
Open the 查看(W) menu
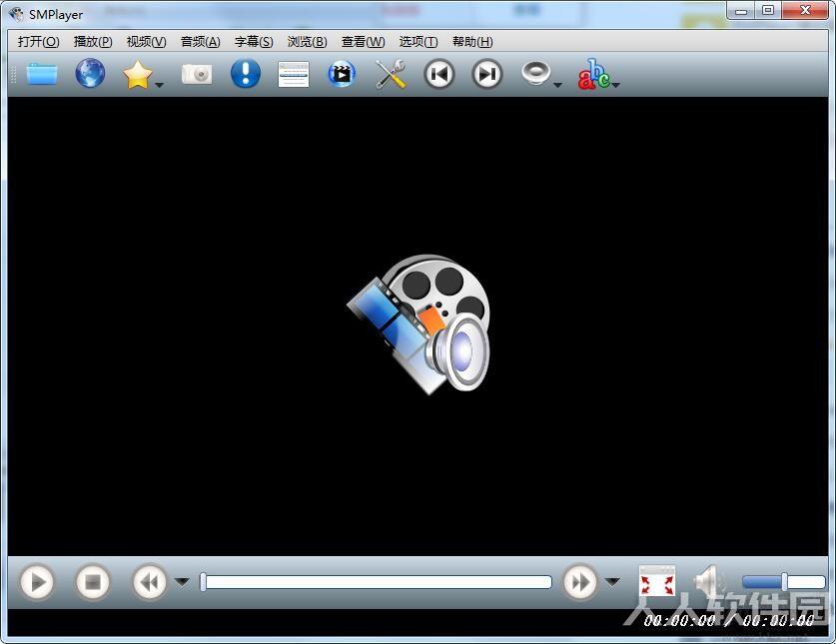tap(364, 42)
